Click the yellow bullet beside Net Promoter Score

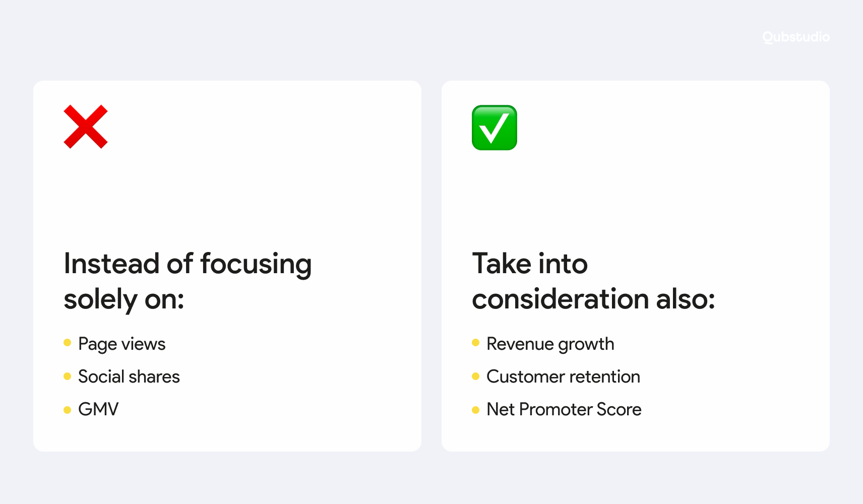[x=475, y=410]
